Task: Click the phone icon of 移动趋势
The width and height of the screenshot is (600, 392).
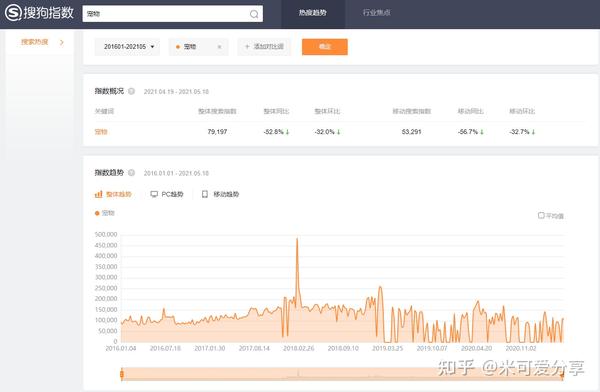Action: coord(205,194)
